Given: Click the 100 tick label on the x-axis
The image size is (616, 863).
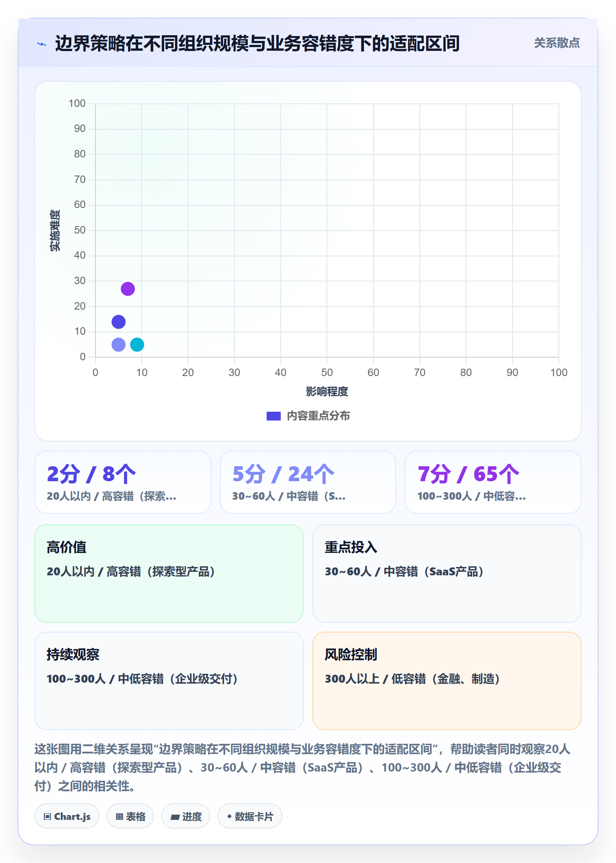Looking at the screenshot, I should coord(559,373).
